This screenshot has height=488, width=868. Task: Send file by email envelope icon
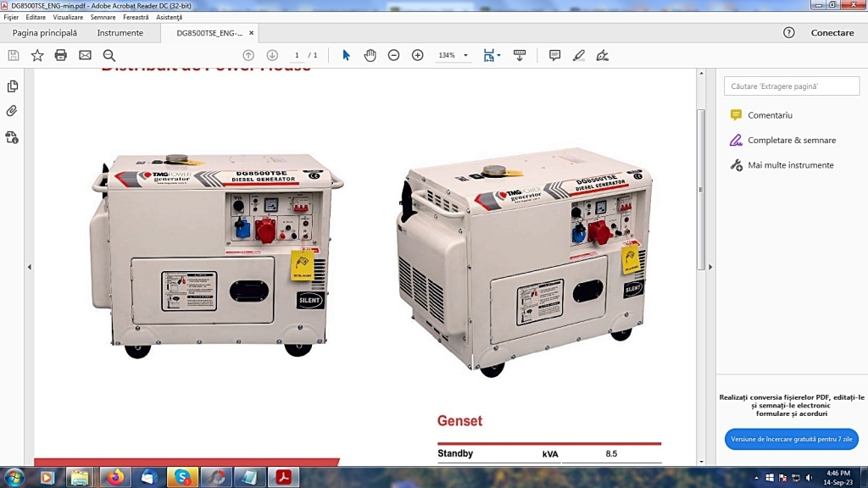[x=85, y=55]
